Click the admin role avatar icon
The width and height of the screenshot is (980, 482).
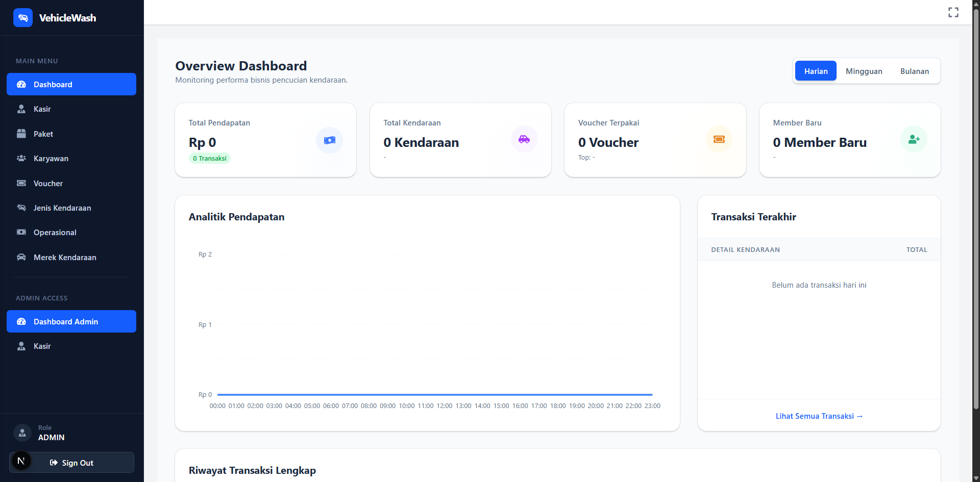[x=22, y=433]
